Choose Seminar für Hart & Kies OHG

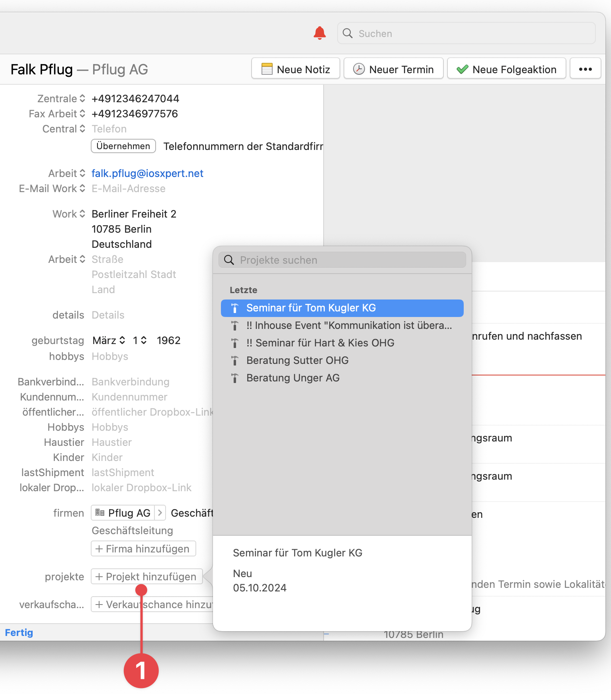click(342, 343)
